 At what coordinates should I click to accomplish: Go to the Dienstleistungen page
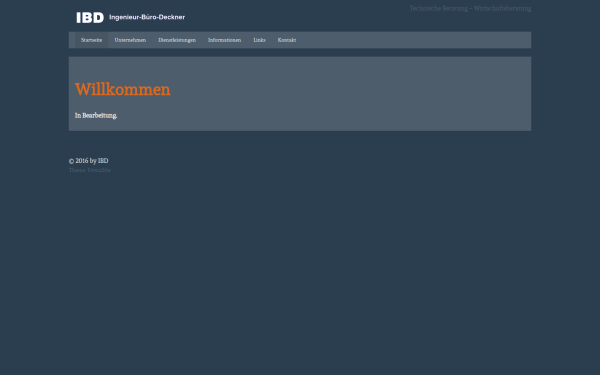coord(177,40)
